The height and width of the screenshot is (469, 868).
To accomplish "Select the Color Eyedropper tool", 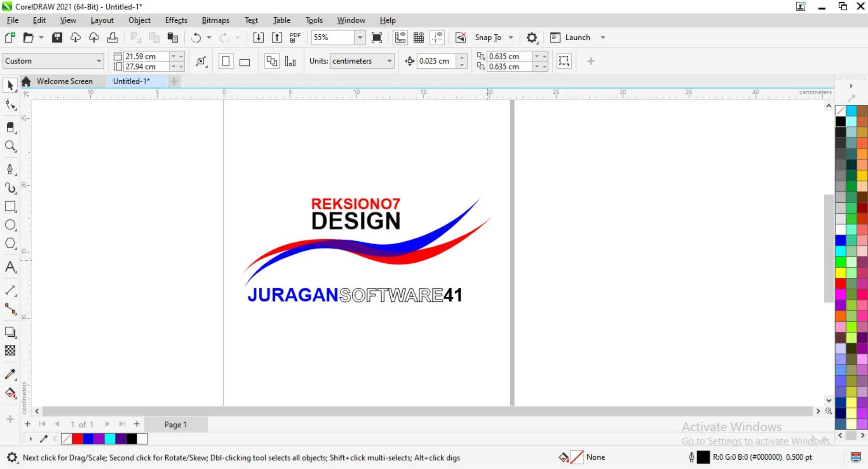I will click(x=10, y=374).
